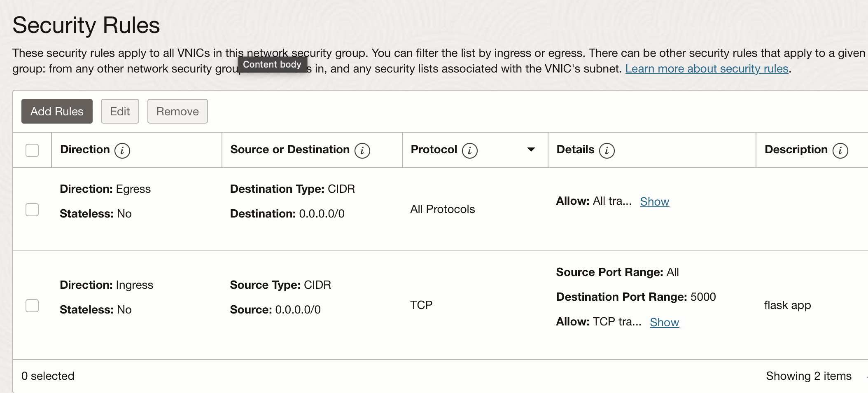868x393 pixels.
Task: Click the Details column header label
Action: 575,150
